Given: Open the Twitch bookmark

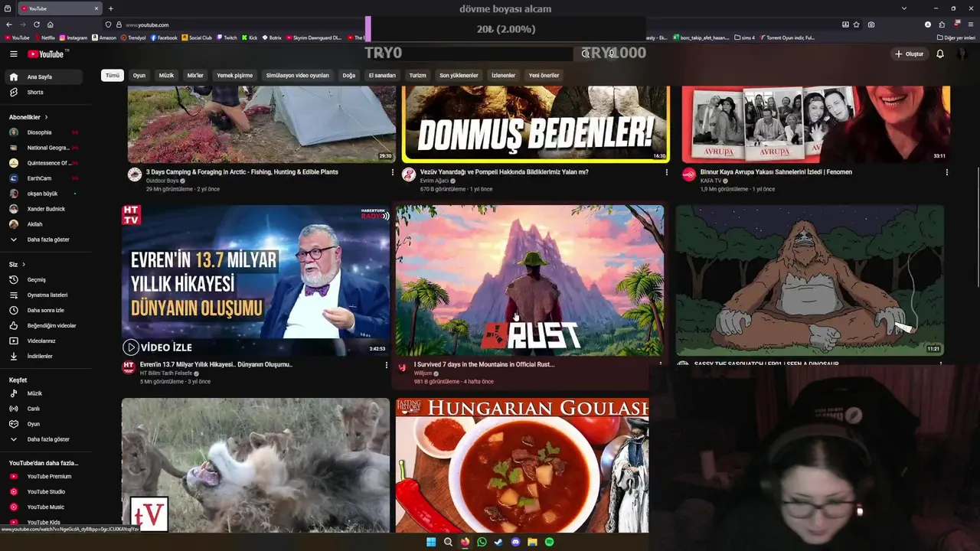Looking at the screenshot, I should [x=226, y=37].
